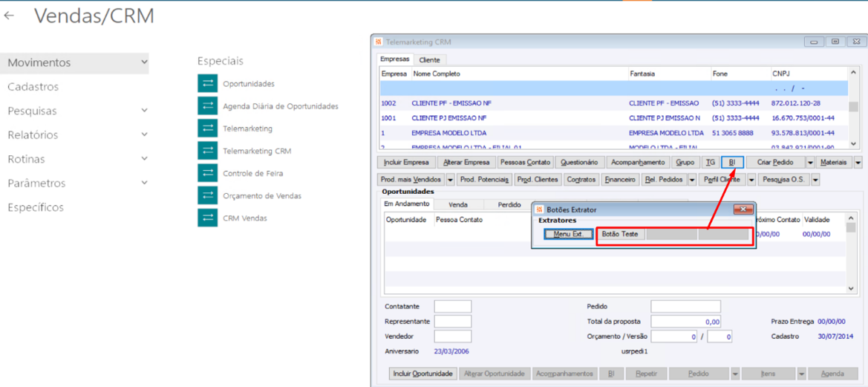Select the Em Andamento tab
The width and height of the screenshot is (868, 387).
tap(406, 204)
